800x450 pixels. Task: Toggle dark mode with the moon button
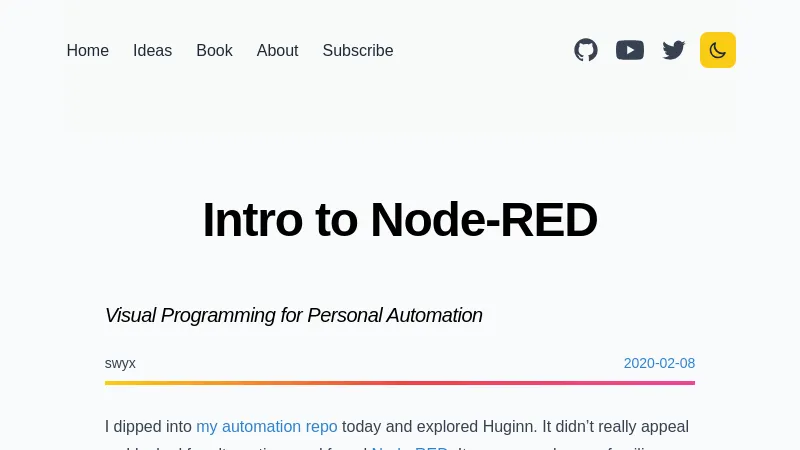[x=718, y=50]
